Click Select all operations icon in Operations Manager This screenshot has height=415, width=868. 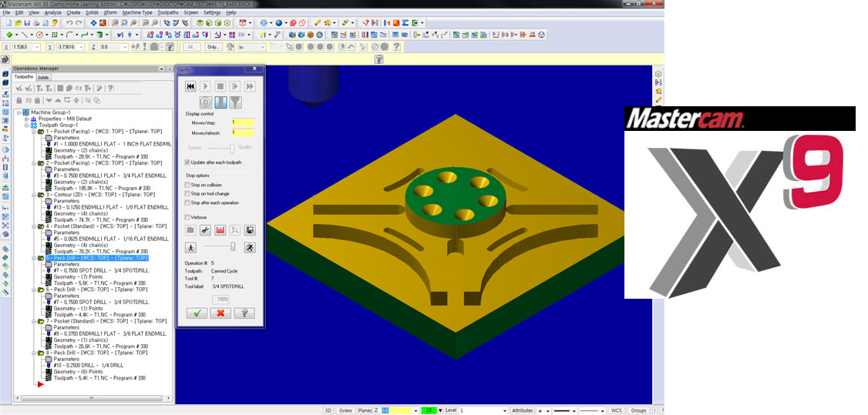[x=19, y=89]
